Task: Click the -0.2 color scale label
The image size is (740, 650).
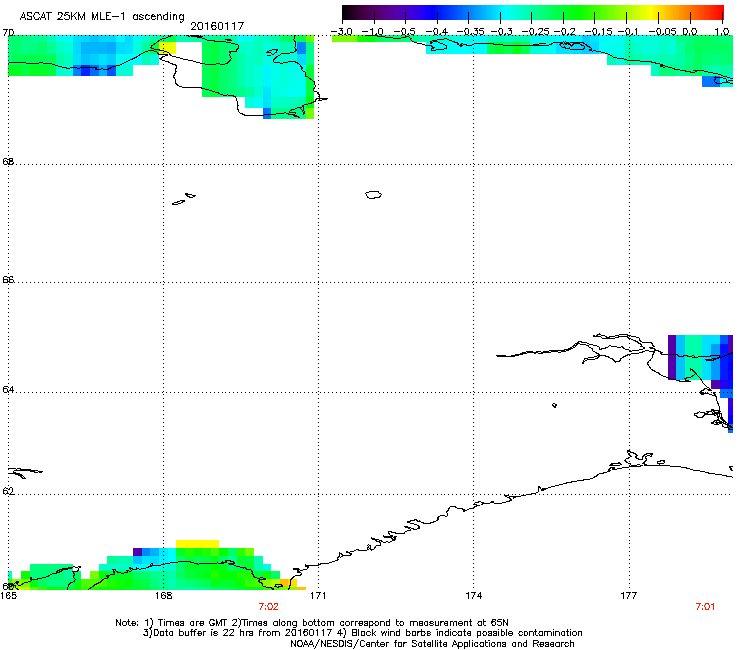Action: pos(564,32)
